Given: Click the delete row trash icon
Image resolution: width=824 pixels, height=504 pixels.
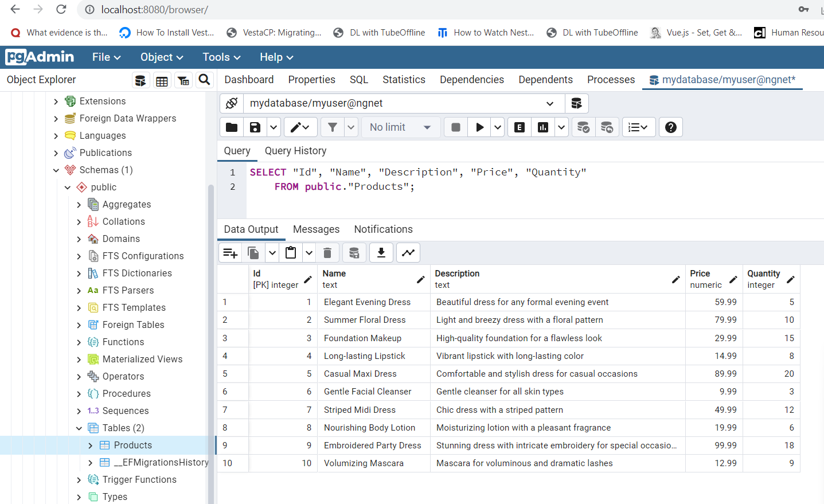Looking at the screenshot, I should (x=327, y=253).
